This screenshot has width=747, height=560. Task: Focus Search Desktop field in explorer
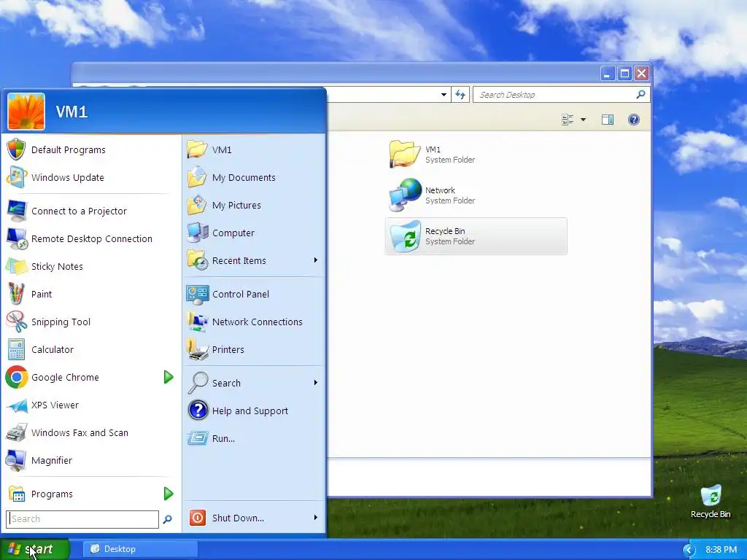pos(555,95)
